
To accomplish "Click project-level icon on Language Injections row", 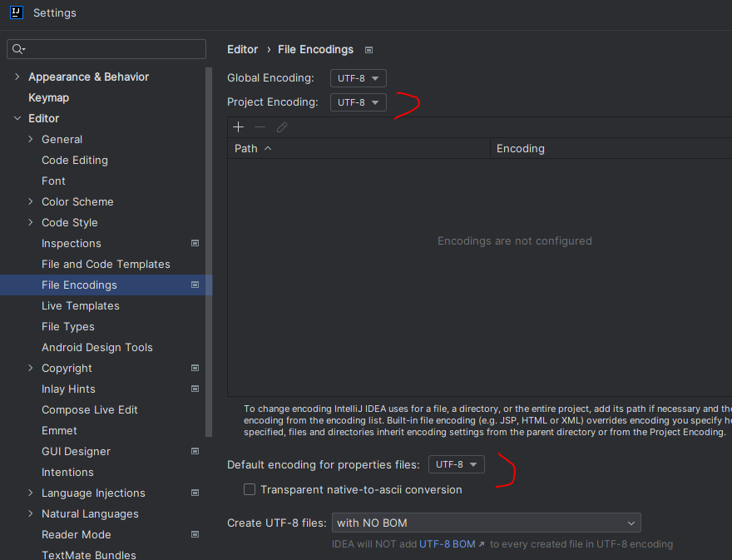I will pyautogui.click(x=195, y=493).
